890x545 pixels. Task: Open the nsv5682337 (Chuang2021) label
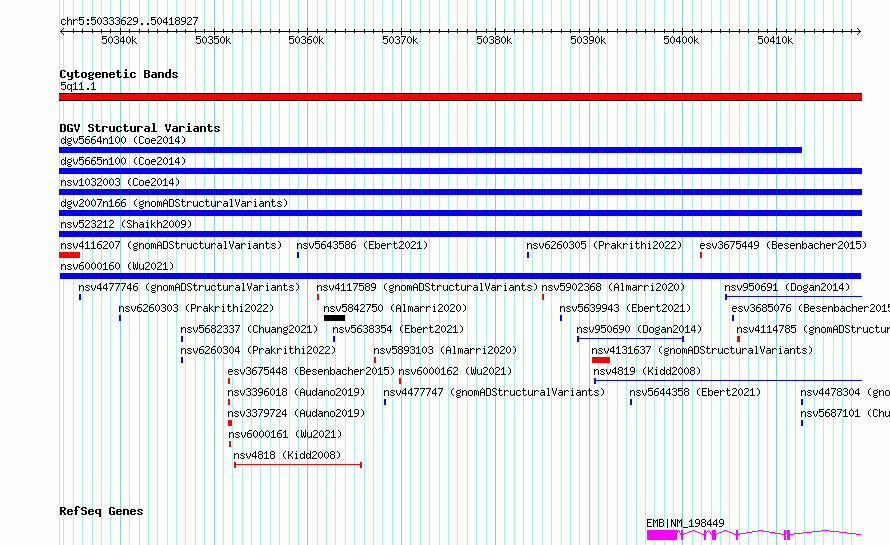tap(249, 329)
